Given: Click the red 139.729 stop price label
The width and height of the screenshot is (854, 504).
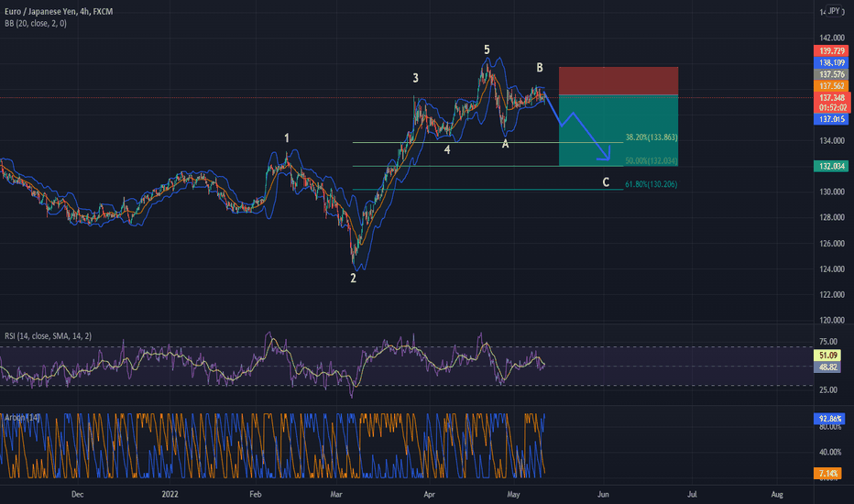Looking at the screenshot, I should (831, 51).
